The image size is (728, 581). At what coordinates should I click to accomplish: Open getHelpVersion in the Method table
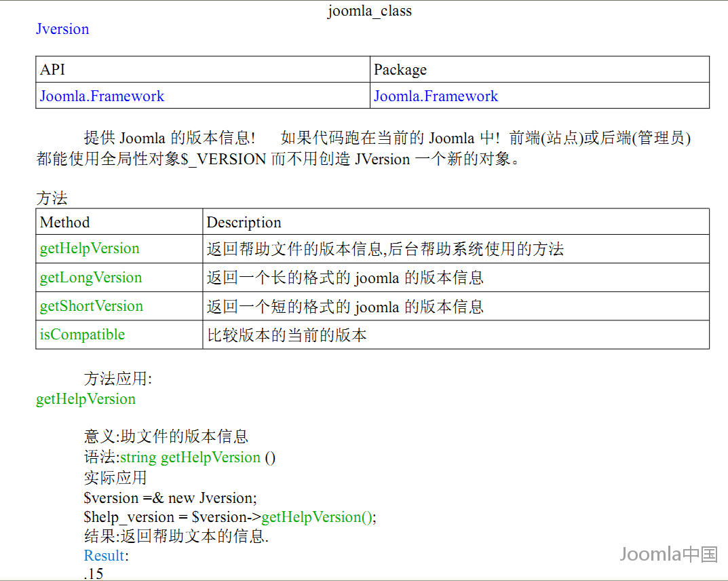[x=90, y=248]
